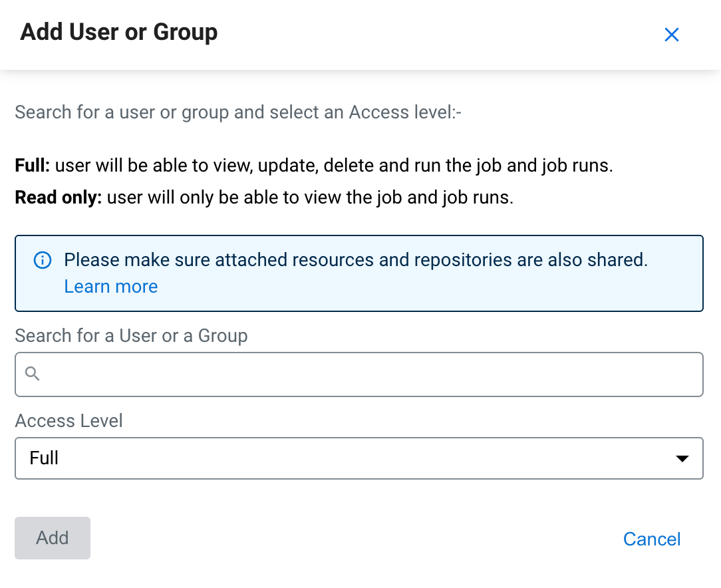Focus the Search for a User or Group field
Screen dimensions: 721x588
(369, 374)
